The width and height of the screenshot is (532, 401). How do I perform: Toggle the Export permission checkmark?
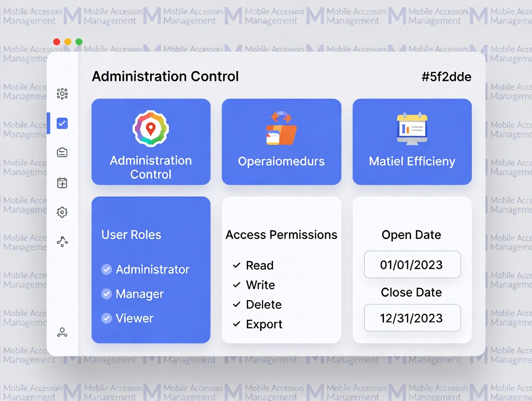point(237,324)
